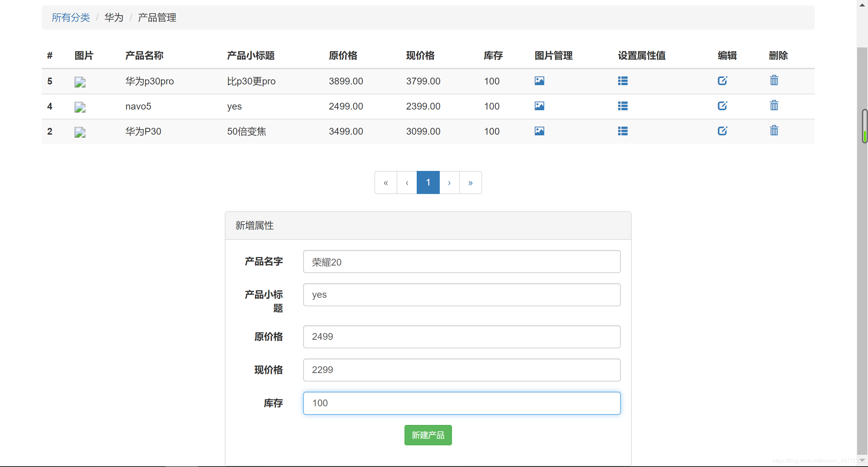
Task: Delete the 华为P30 product
Action: click(774, 131)
